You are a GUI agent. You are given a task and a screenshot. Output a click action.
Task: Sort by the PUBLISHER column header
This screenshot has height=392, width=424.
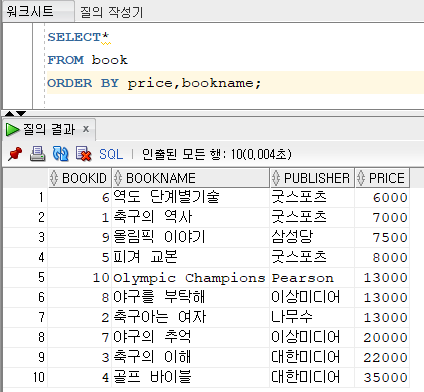coord(312,178)
